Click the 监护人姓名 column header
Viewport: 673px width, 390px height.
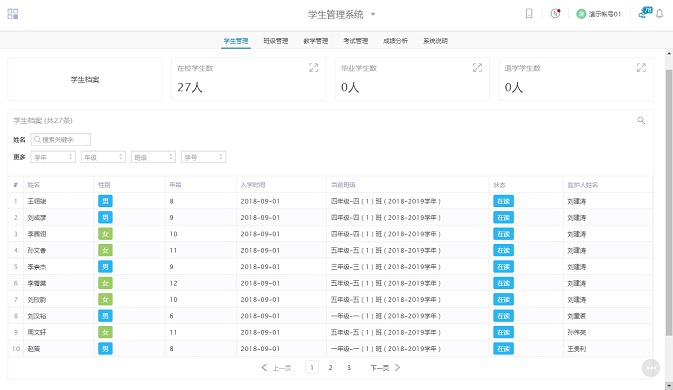coord(582,185)
